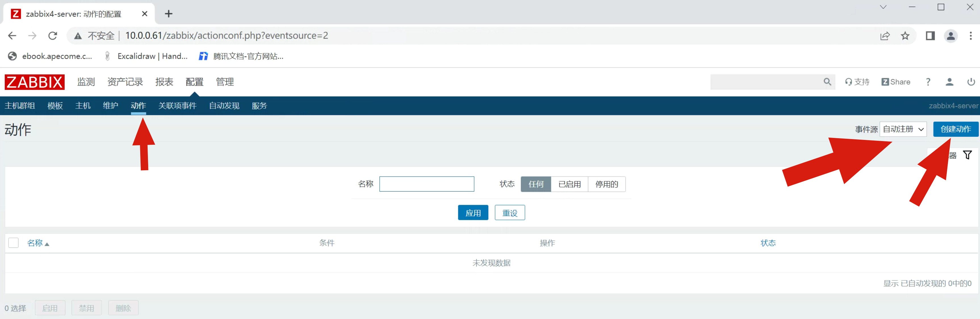Open the user profile icon in Zabbix header

[x=949, y=82]
